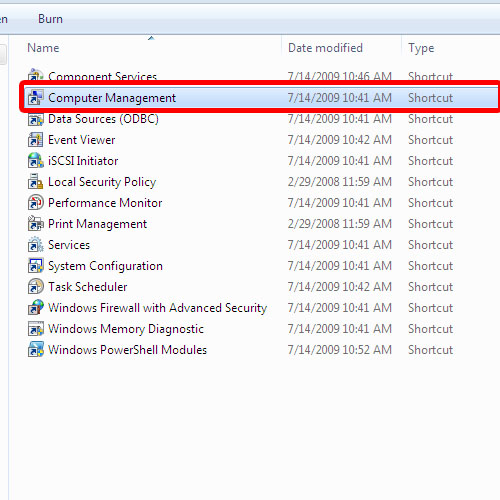Select the Task Scheduler clock icon
This screenshot has height=500, width=500.
click(36, 287)
